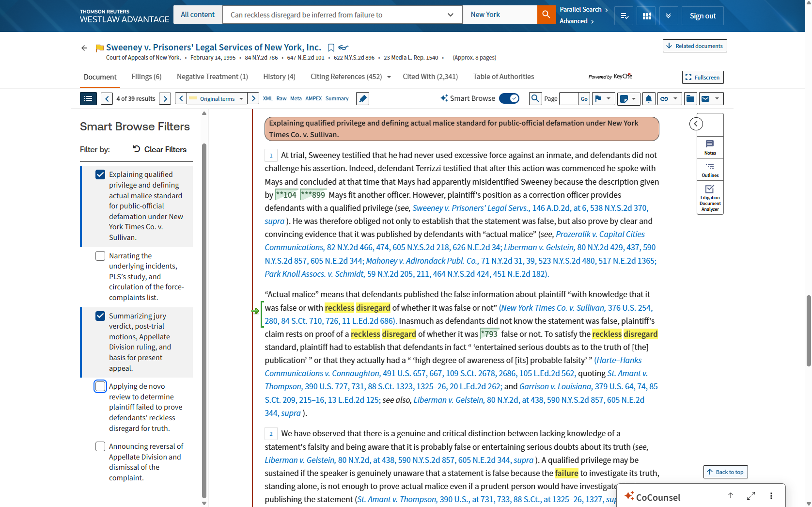Viewport: 812px width, 507px height.
Task: Open the table of contents list icon
Action: click(x=88, y=99)
